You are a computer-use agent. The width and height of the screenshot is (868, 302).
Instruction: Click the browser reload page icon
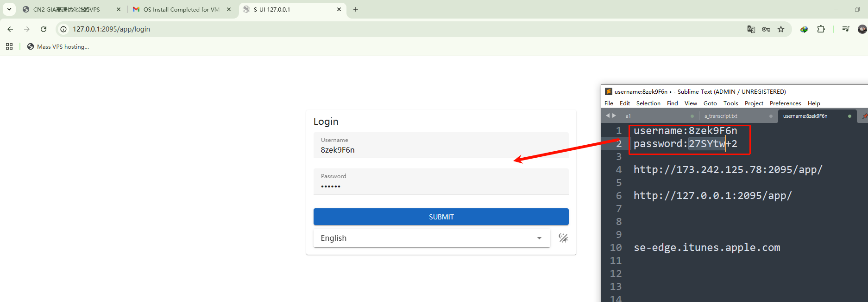point(44,29)
